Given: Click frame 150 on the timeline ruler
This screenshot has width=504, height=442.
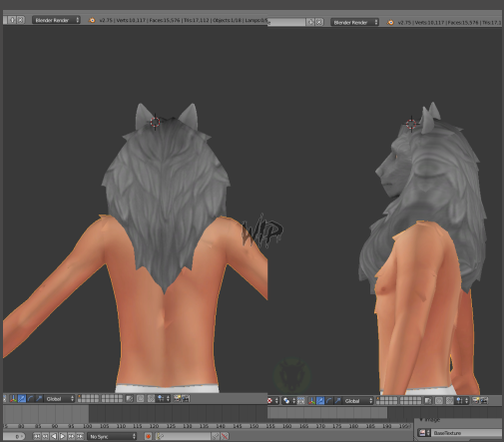Looking at the screenshot, I should tap(253, 426).
